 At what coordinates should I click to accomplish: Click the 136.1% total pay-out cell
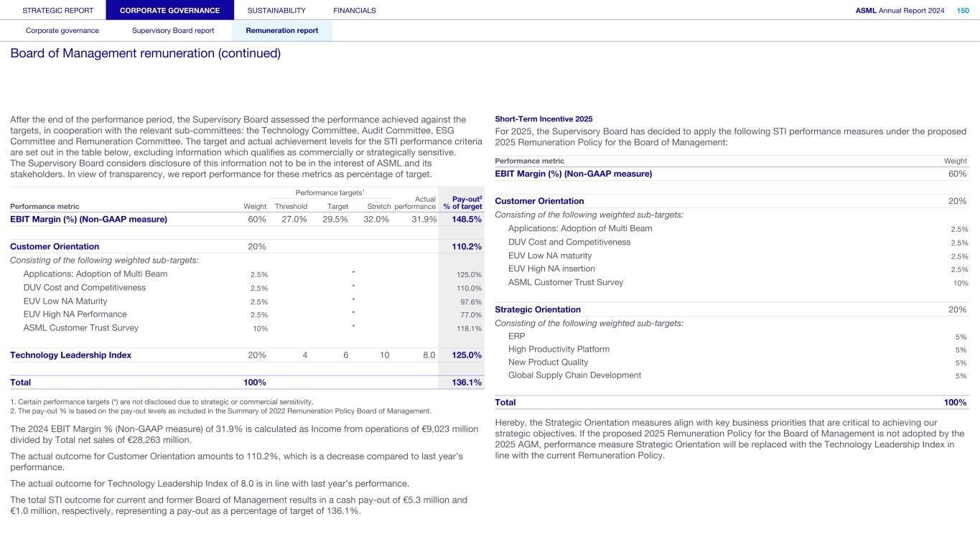tap(466, 383)
